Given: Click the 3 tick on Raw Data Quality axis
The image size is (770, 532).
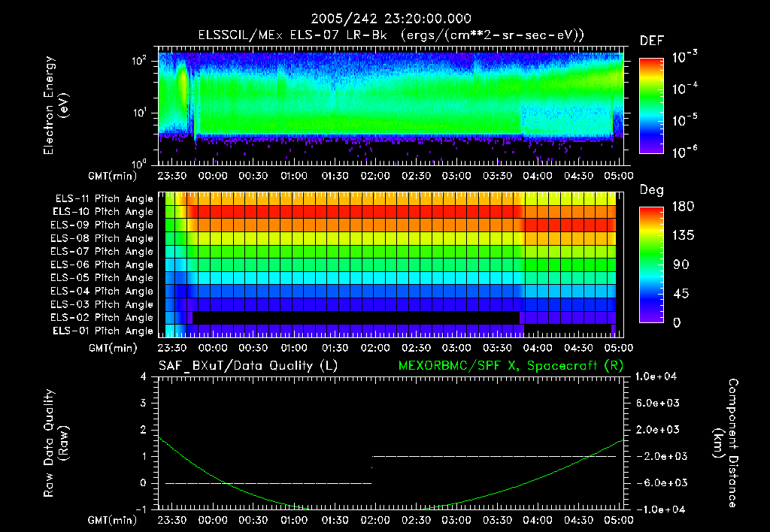Looking at the screenshot, I should (144, 403).
